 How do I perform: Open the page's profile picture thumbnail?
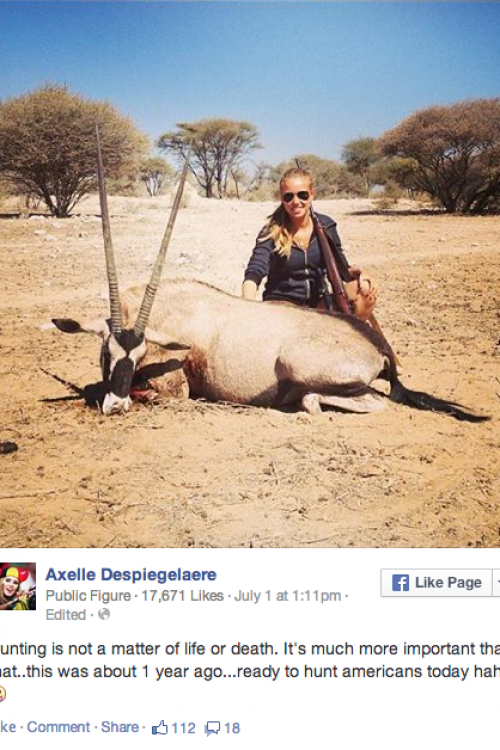[x=18, y=586]
